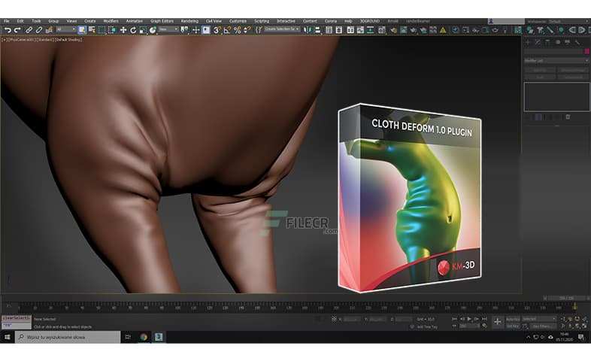Activate the Select and Link tool
The image size is (591, 364).
click(x=29, y=30)
